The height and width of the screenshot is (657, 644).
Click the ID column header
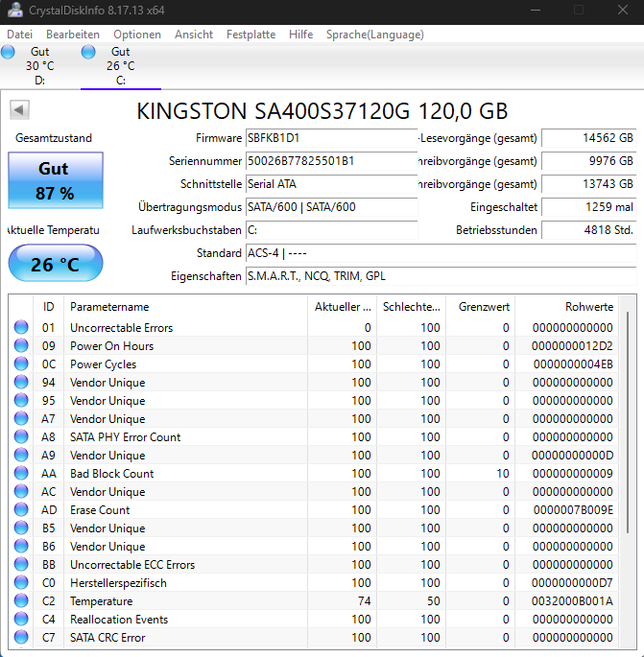[48, 307]
